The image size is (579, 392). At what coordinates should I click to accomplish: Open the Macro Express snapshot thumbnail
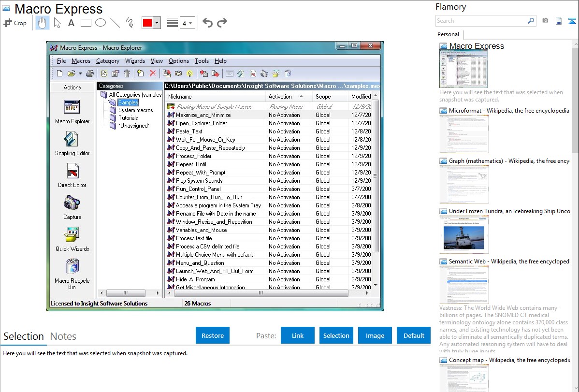tap(463, 69)
